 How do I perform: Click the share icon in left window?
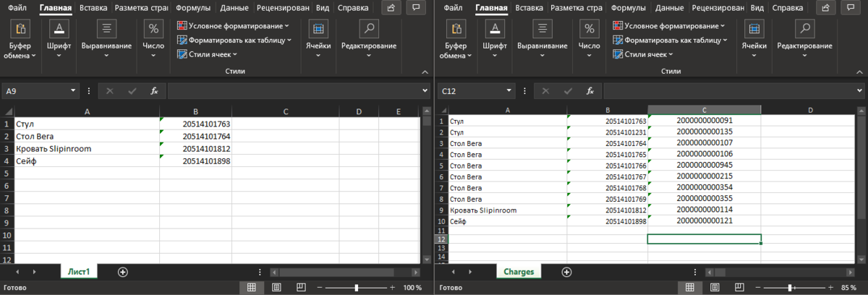point(391,8)
